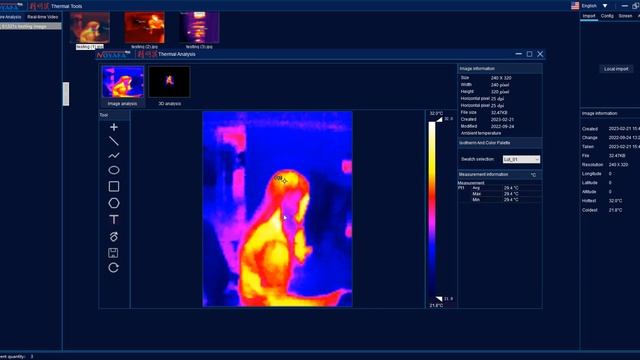
Task: Open the English language dropdown arrow
Action: coord(605,6)
